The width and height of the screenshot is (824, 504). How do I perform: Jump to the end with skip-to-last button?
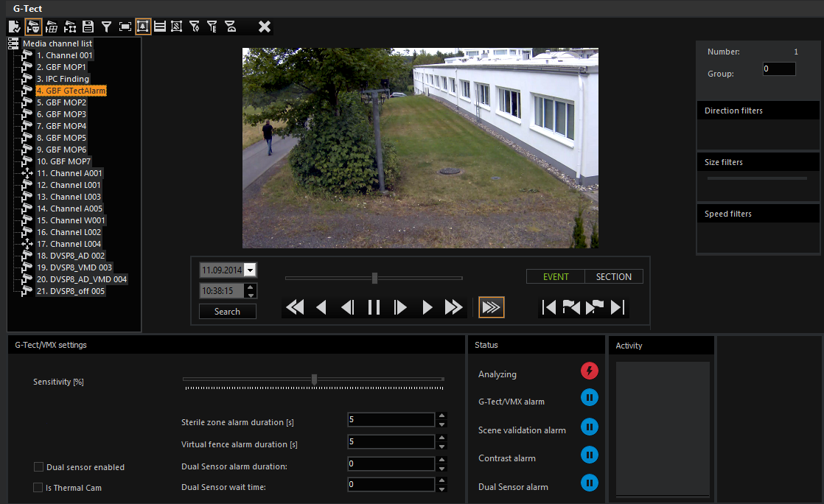coord(618,307)
